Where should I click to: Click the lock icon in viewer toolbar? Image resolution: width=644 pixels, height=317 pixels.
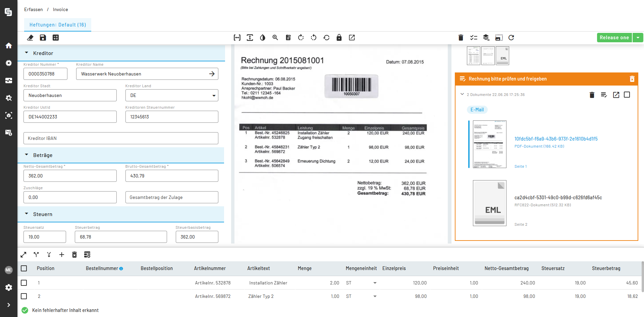pos(339,38)
